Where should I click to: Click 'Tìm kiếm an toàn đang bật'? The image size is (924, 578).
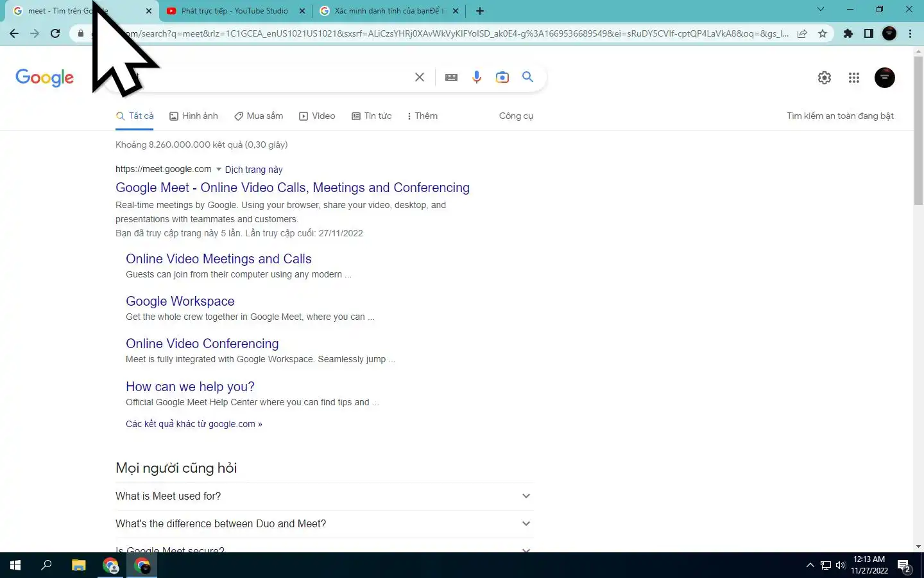pyautogui.click(x=840, y=116)
